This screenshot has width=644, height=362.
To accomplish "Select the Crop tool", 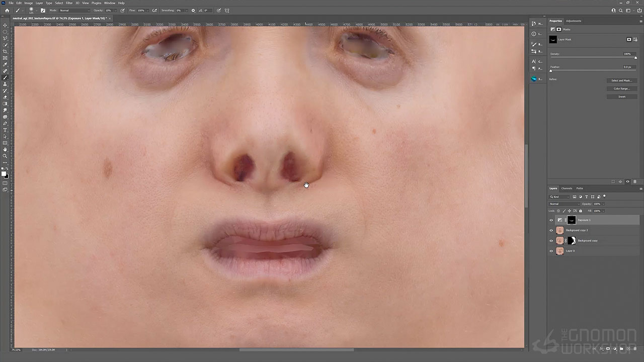I will pos(5,51).
